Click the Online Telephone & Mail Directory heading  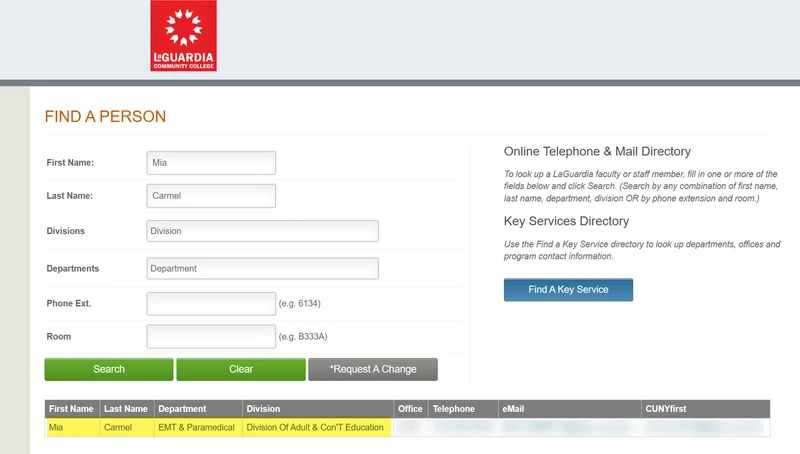pos(597,152)
